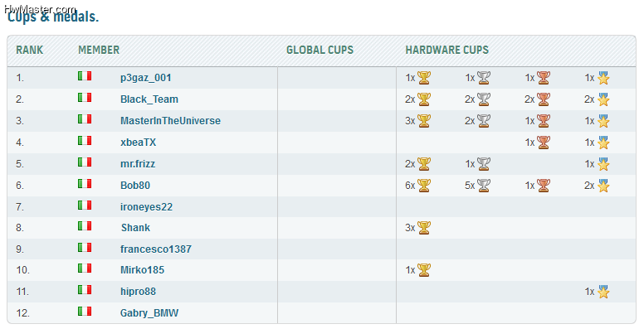Open Mirko185 member profile
The width and height of the screenshot is (644, 329).
[142, 270]
